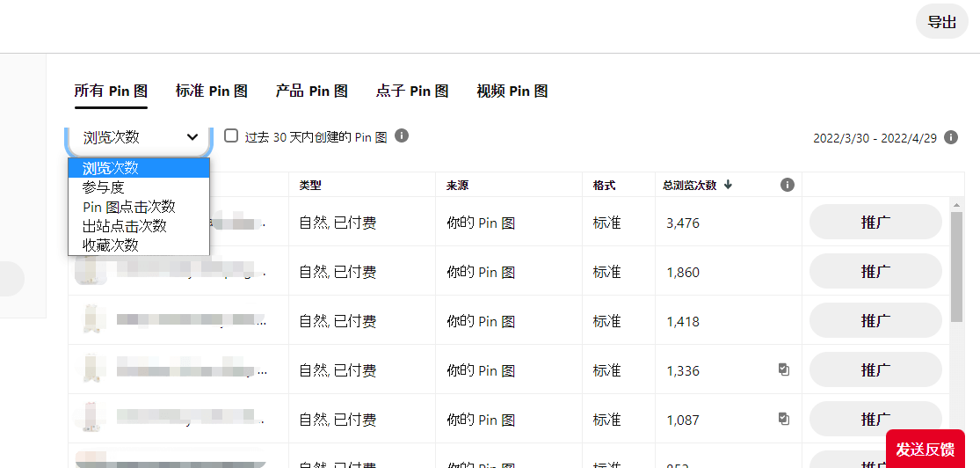This screenshot has height=468, width=980.
Task: Click 推广 for the 1,418 views row
Action: point(875,320)
